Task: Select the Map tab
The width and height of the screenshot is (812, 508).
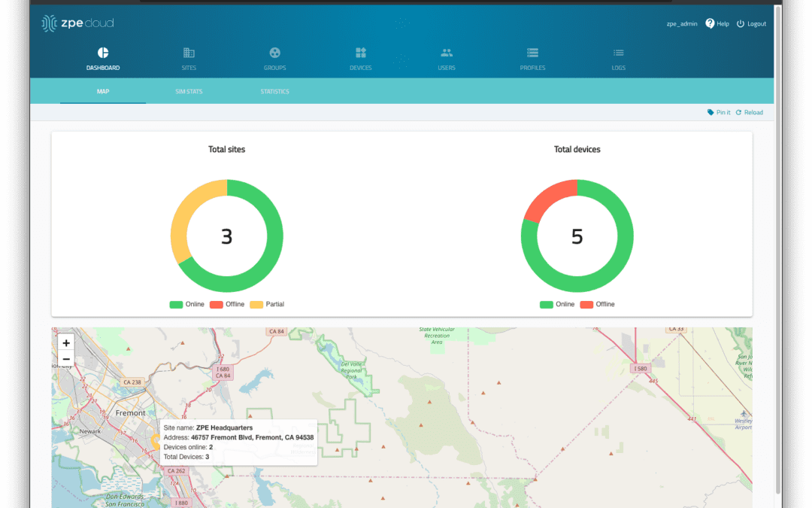Action: coord(103,91)
